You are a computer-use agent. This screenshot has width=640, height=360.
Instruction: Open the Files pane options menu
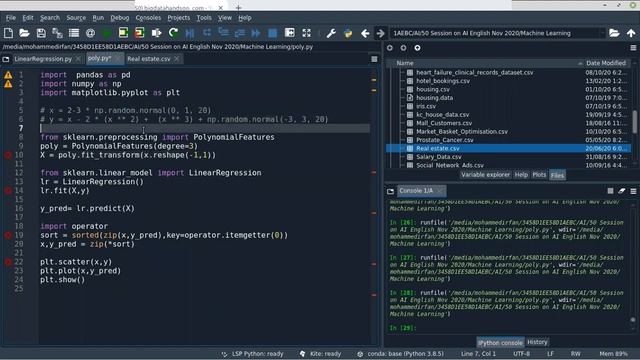point(633,48)
